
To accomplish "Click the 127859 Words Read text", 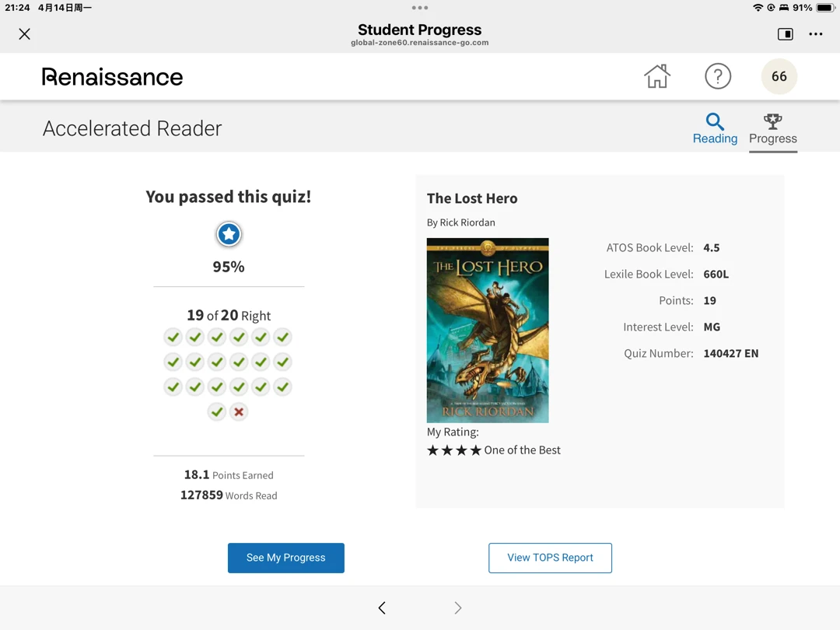I will pos(229,495).
